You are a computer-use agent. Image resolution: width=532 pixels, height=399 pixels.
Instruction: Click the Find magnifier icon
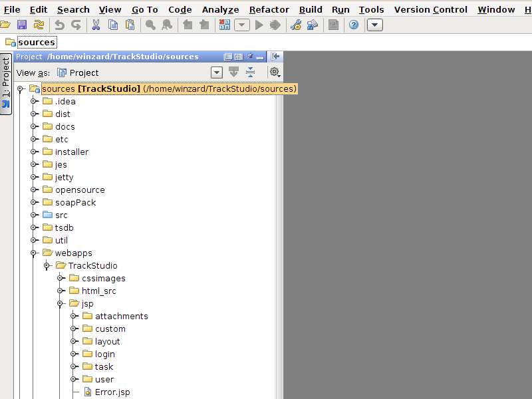tap(150, 25)
